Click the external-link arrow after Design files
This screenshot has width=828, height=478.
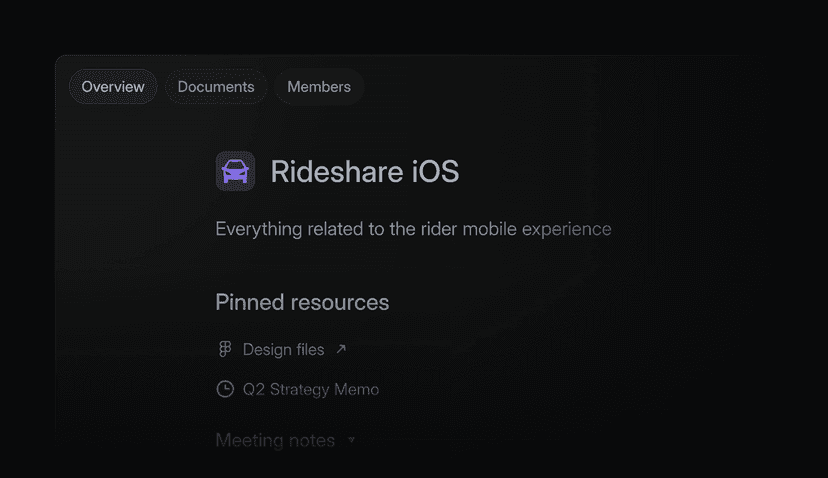[x=341, y=349]
